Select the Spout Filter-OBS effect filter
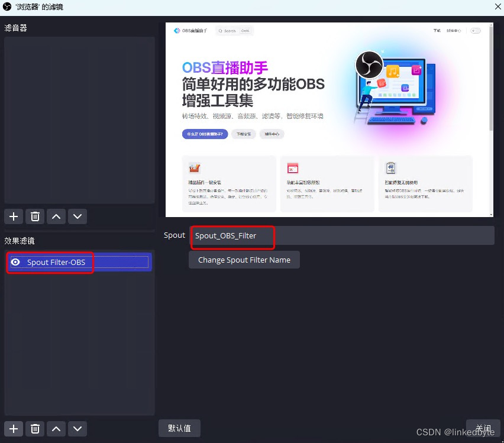The height and width of the screenshot is (443, 504). tap(79, 263)
